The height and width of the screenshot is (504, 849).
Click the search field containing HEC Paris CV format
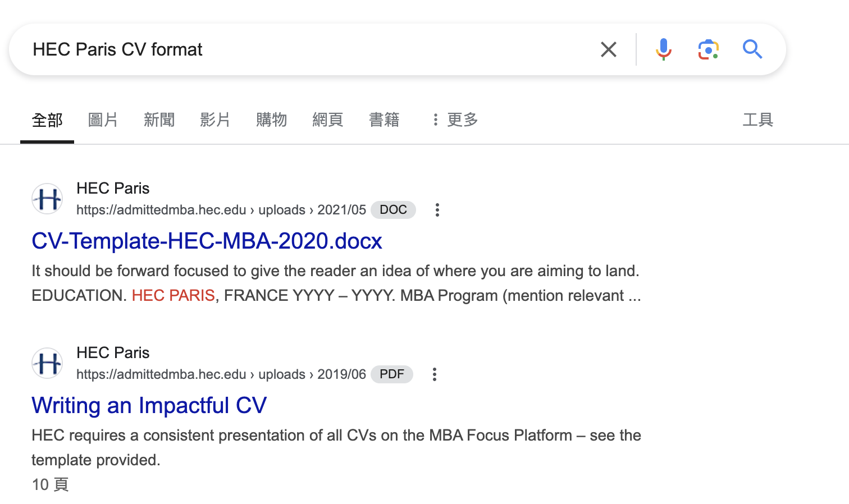[x=303, y=49]
